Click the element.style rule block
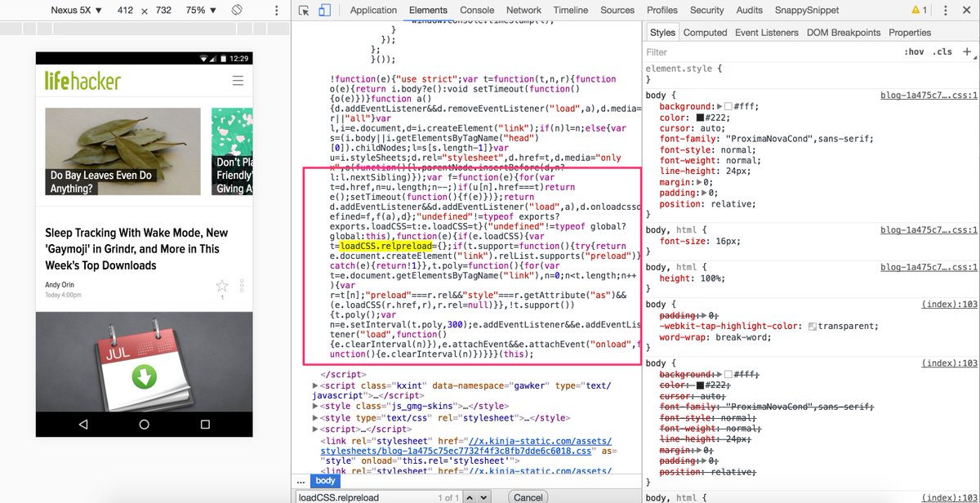980x503 pixels. click(x=808, y=75)
